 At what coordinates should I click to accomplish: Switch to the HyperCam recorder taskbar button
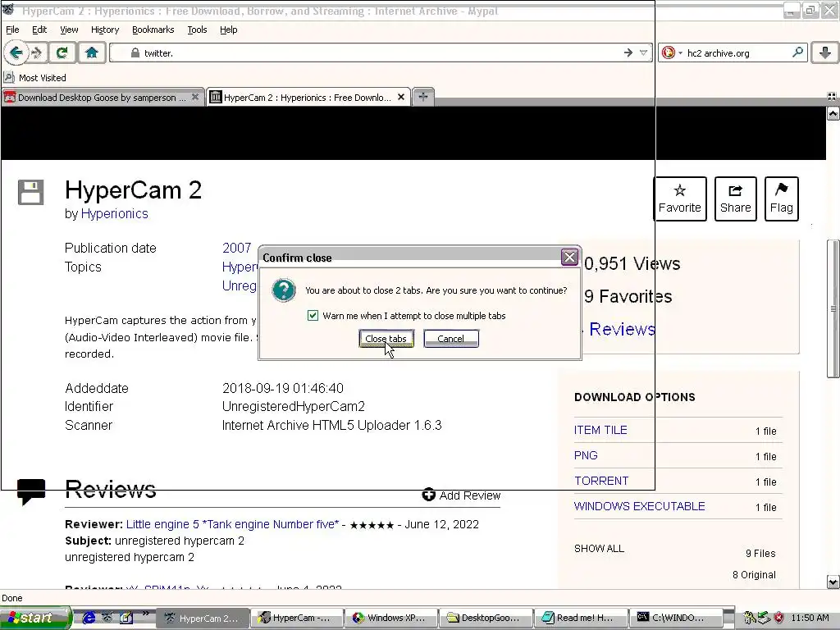coord(297,619)
